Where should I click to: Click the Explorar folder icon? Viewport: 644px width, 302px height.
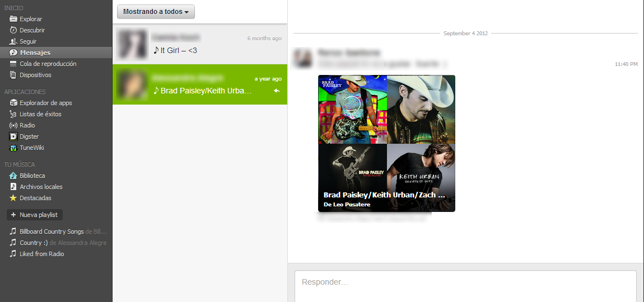[13, 19]
